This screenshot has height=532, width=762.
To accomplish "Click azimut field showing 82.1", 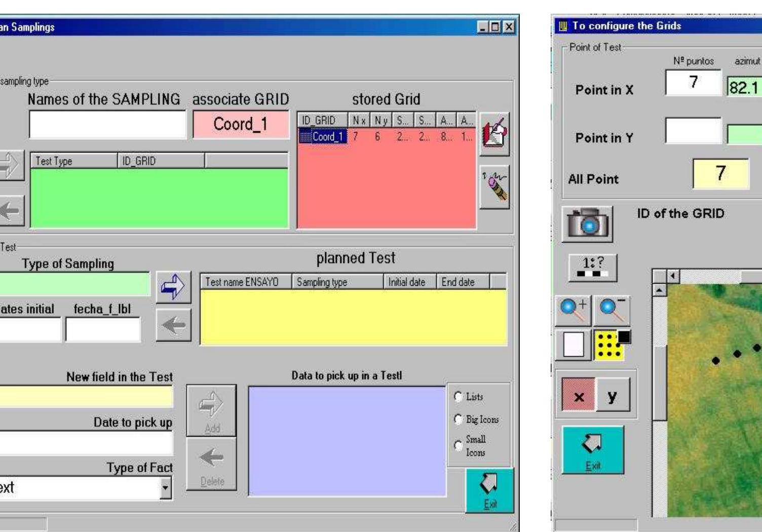I will pos(744,87).
